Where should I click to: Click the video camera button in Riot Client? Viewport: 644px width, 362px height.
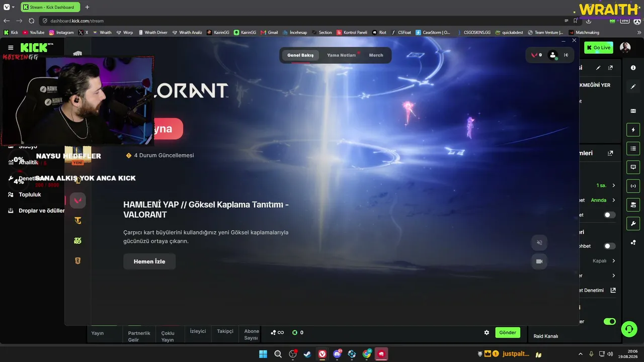pos(539,261)
